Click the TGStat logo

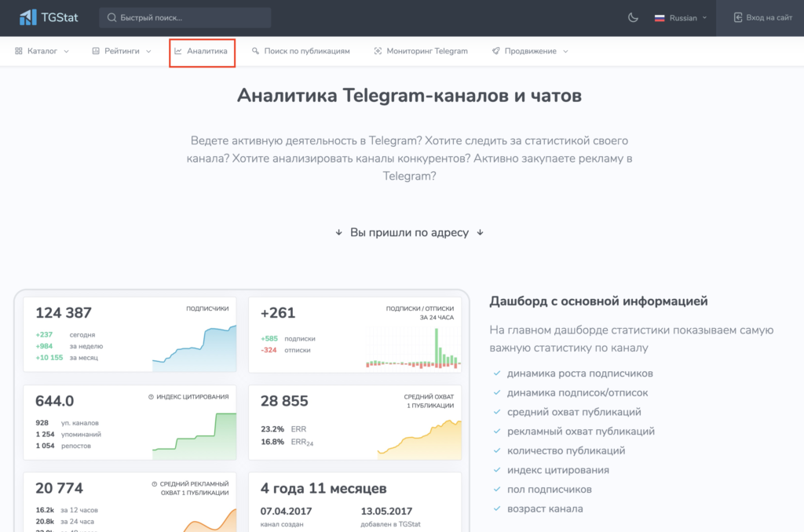point(49,17)
